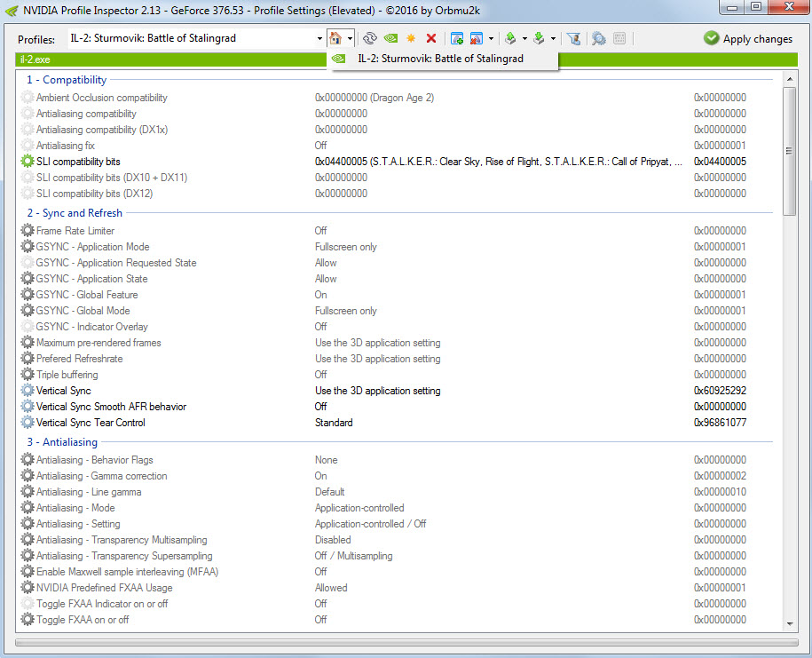This screenshot has height=658, width=812.
Task: Collapse the 1 - Compatibility section header
Action: [x=67, y=80]
